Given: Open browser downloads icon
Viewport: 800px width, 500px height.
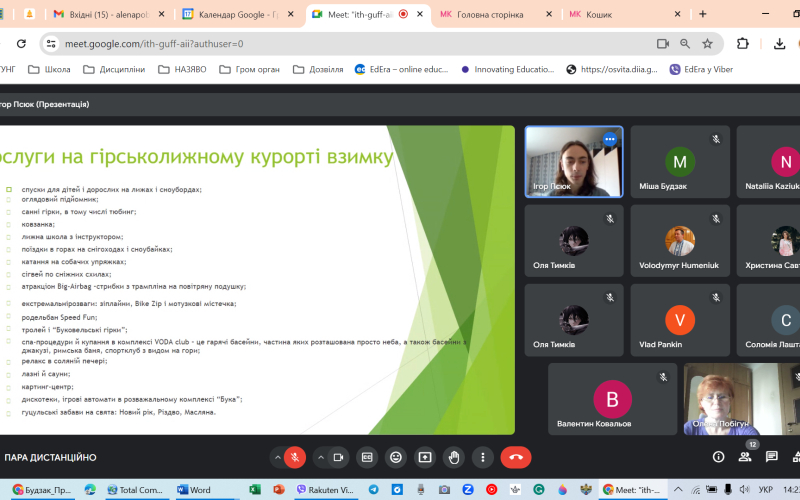Looking at the screenshot, I should [x=779, y=44].
